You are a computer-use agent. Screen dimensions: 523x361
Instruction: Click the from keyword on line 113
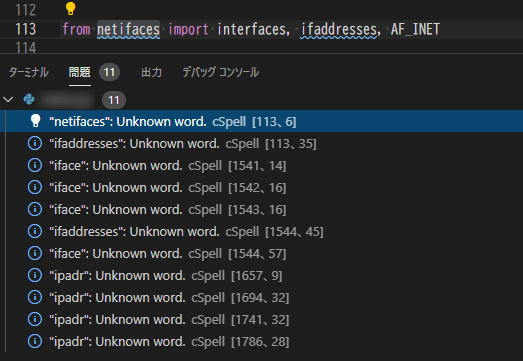(76, 29)
